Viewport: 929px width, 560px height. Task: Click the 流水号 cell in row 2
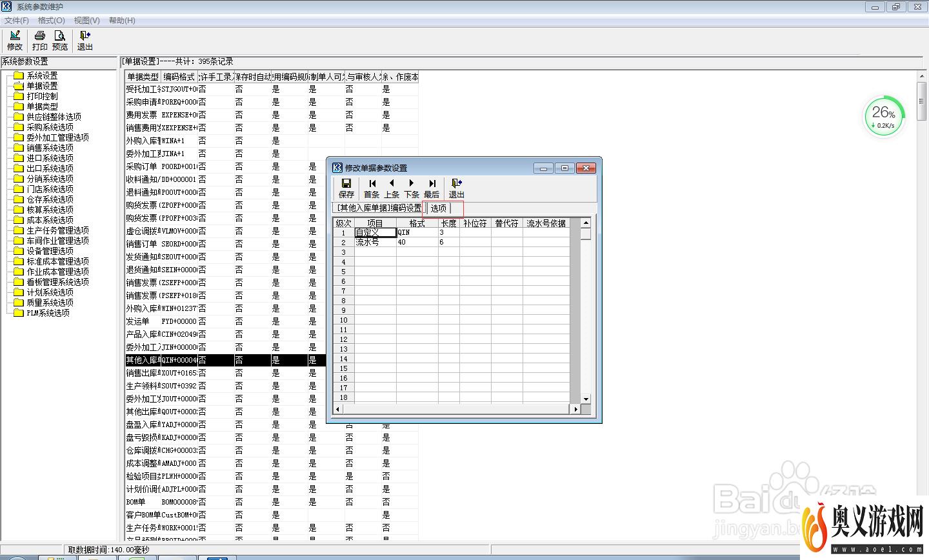click(x=375, y=242)
